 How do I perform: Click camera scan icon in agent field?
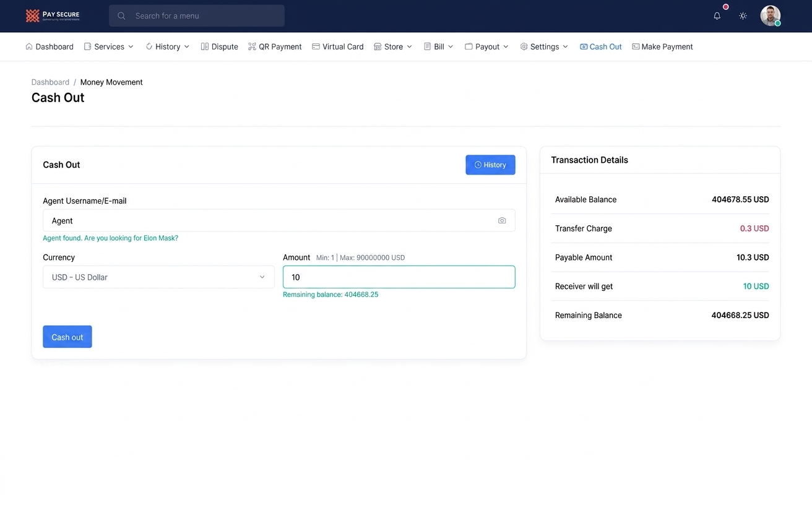tap(502, 220)
